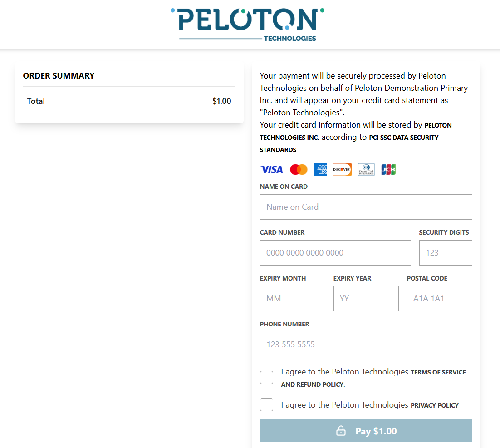Click the Phone Number field
The image size is (500, 448).
(x=366, y=345)
